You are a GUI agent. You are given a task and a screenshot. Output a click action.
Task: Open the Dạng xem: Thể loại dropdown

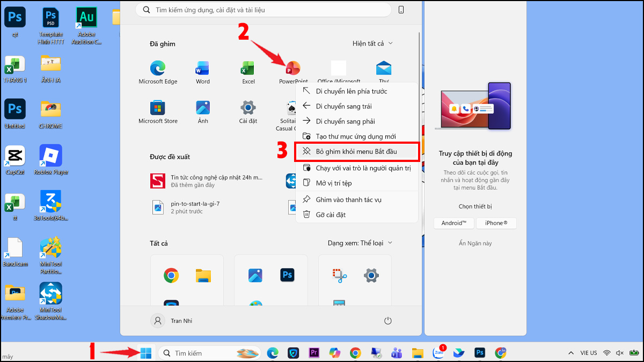tap(360, 243)
